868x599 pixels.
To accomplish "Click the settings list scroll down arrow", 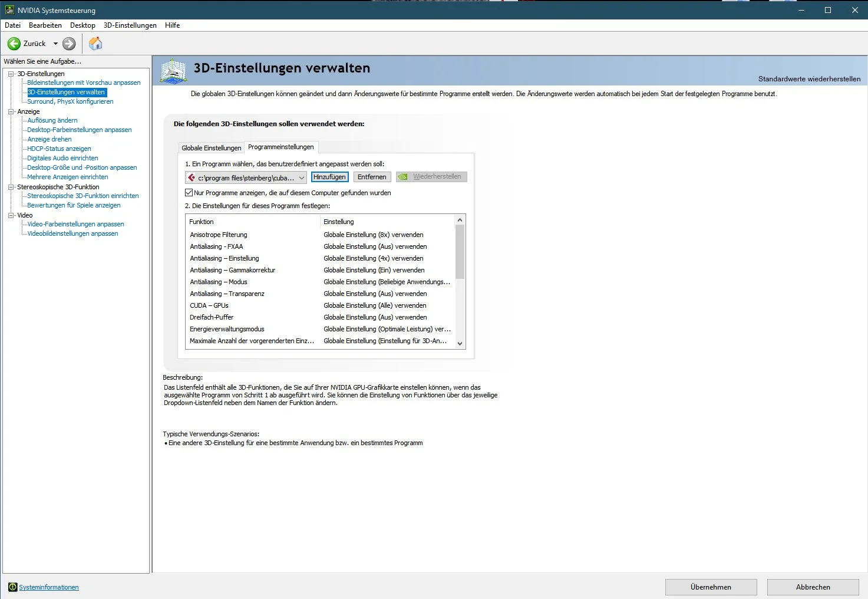I will (x=460, y=344).
